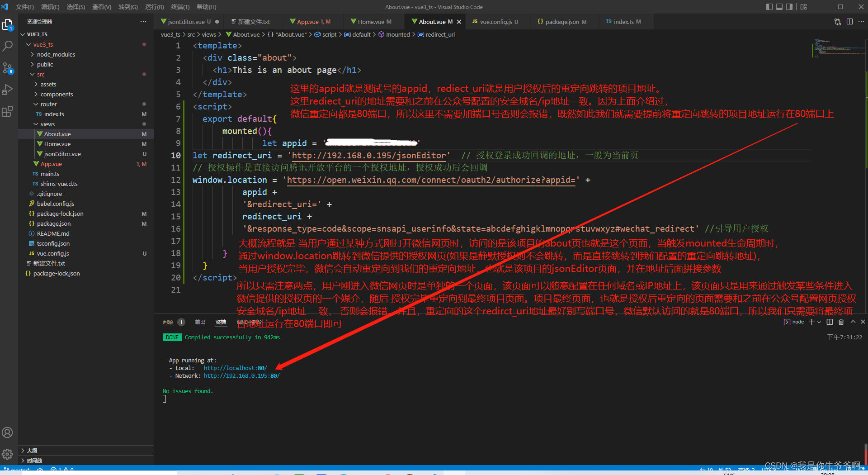
Task: Split the terminal panel
Action: (x=830, y=322)
